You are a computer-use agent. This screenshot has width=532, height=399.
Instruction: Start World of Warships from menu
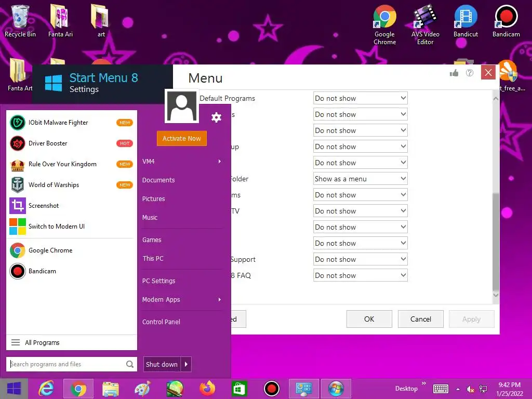pyautogui.click(x=71, y=185)
